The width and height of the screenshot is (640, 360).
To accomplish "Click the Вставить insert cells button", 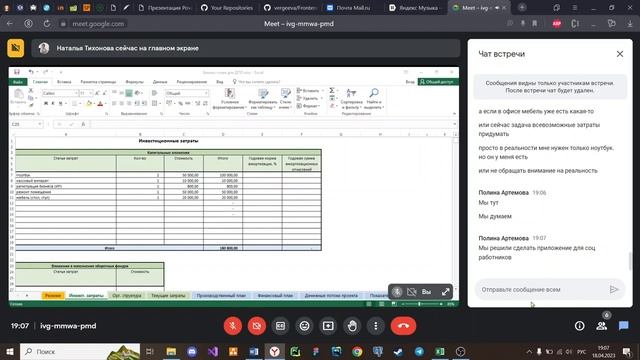I will click(x=309, y=91).
